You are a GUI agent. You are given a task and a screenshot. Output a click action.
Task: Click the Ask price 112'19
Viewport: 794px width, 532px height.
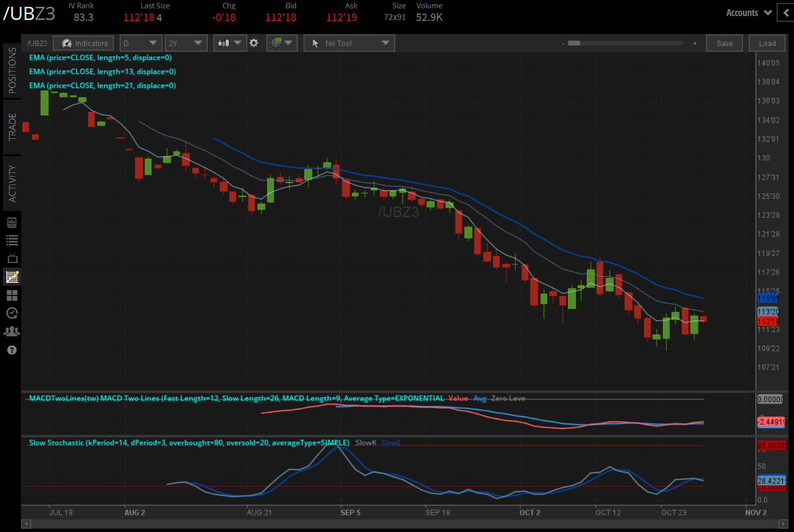tap(341, 18)
